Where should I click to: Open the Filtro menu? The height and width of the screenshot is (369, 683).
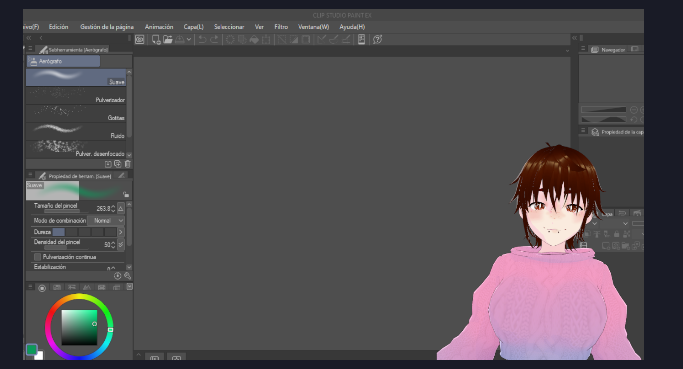tap(281, 27)
